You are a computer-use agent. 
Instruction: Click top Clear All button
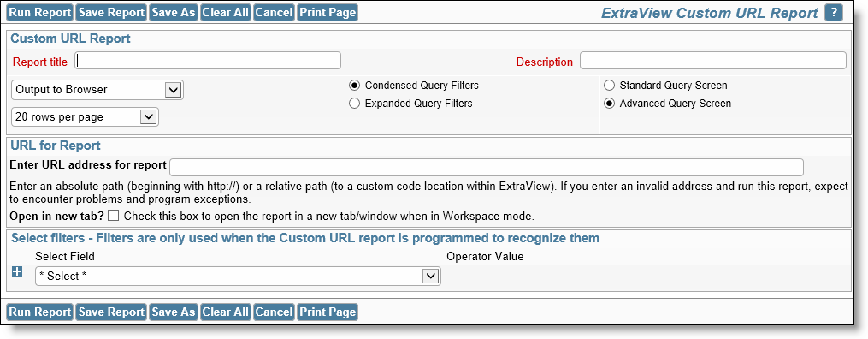tap(225, 13)
